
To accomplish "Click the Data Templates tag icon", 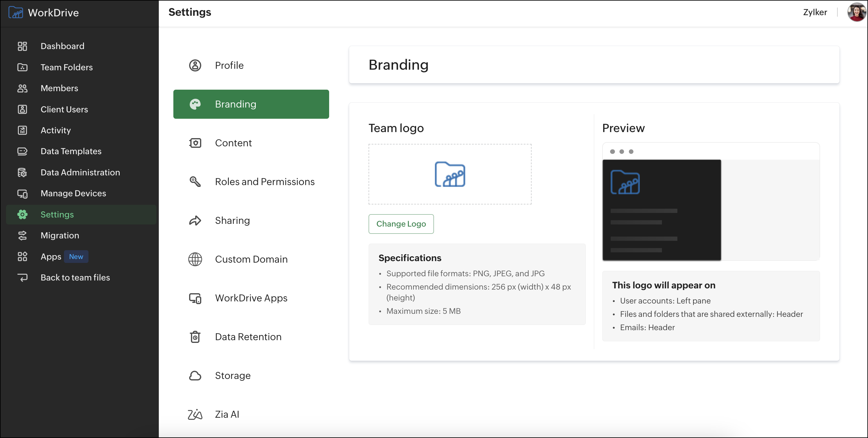I will tap(22, 151).
